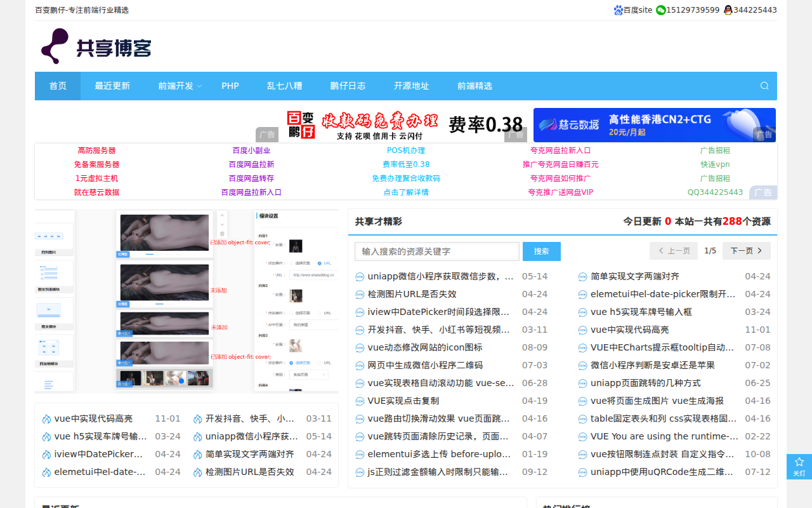Click 百变鹏仔-专注前端行业精选 header text

[82, 10]
